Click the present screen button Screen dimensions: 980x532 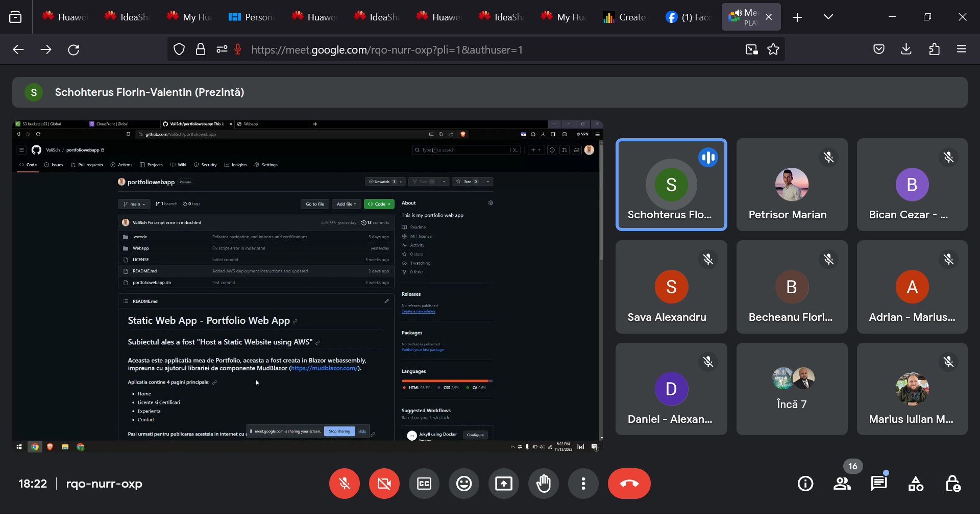[x=503, y=484]
